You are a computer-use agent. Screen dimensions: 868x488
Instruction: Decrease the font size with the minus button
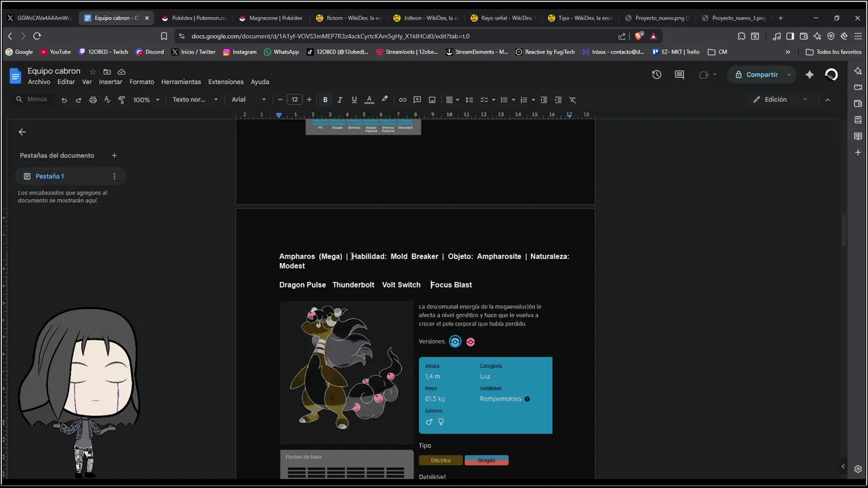pos(280,100)
